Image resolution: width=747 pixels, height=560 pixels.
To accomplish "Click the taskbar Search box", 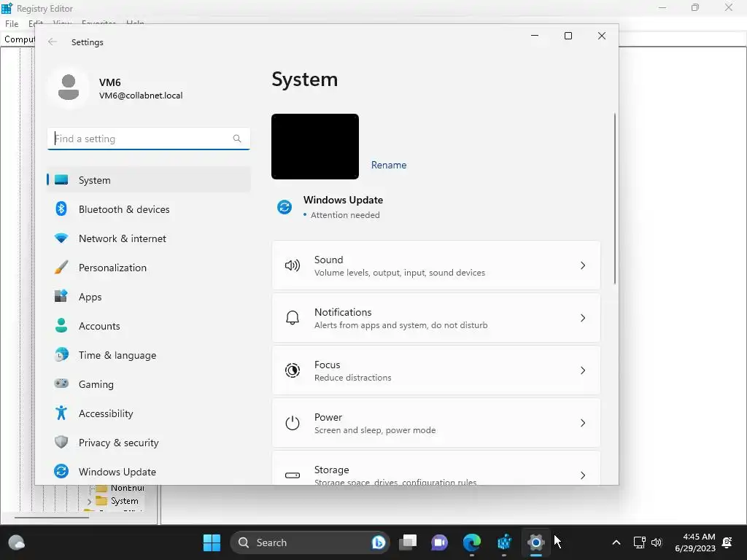I will (x=309, y=542).
